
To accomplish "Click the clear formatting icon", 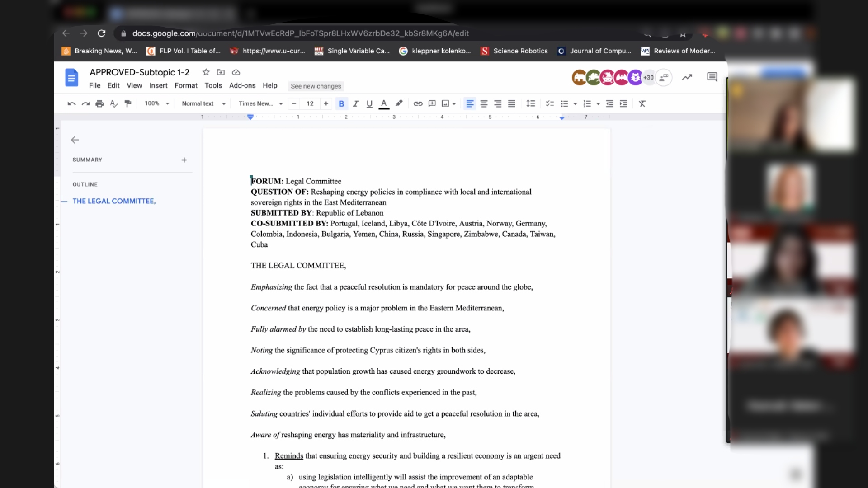I will click(642, 104).
